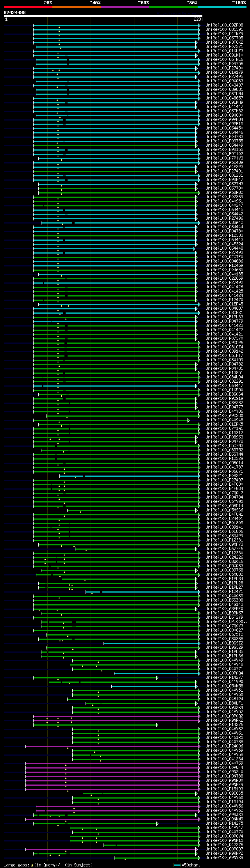Click the cyan alignment bar for UniRef100_P08221

click(130, 476)
